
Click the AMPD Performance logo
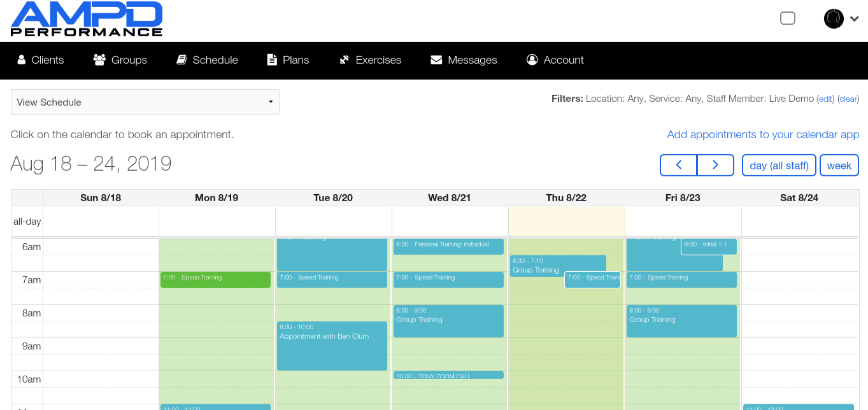pyautogui.click(x=87, y=19)
